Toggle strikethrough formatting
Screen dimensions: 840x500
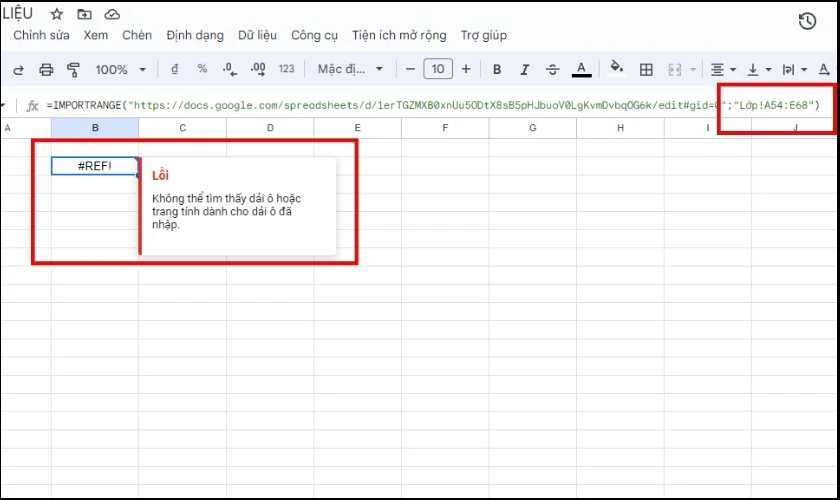[x=552, y=69]
